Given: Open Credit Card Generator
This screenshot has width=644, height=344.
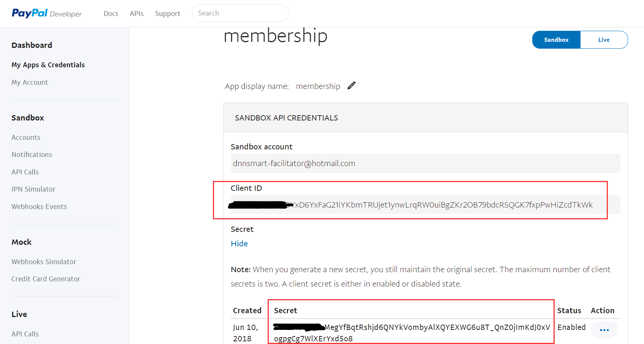Looking at the screenshot, I should click(46, 279).
